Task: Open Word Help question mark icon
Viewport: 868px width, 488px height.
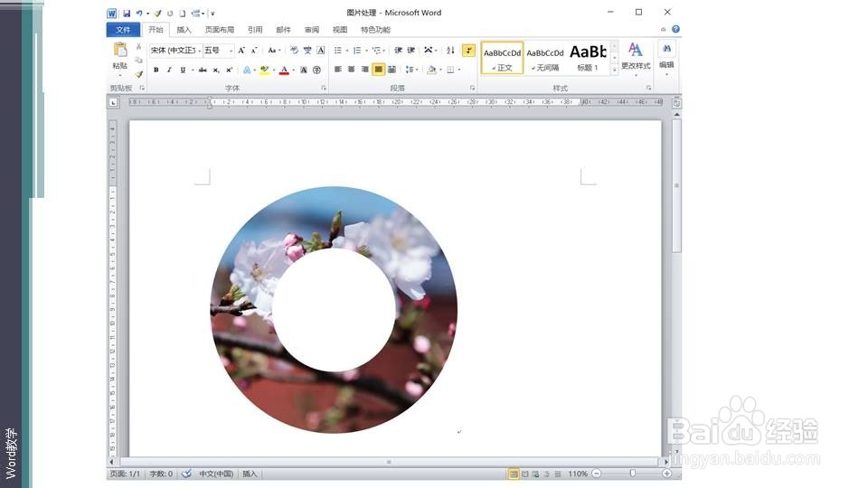Action: 675,29
